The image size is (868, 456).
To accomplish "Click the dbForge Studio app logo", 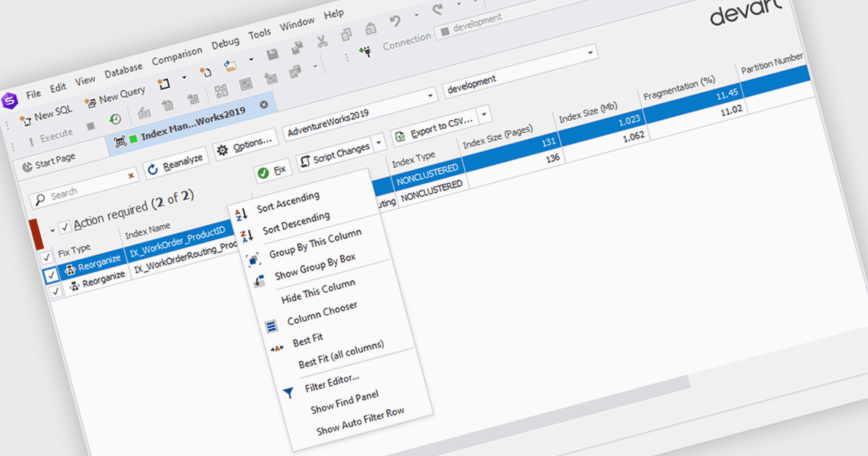I will (x=9, y=100).
